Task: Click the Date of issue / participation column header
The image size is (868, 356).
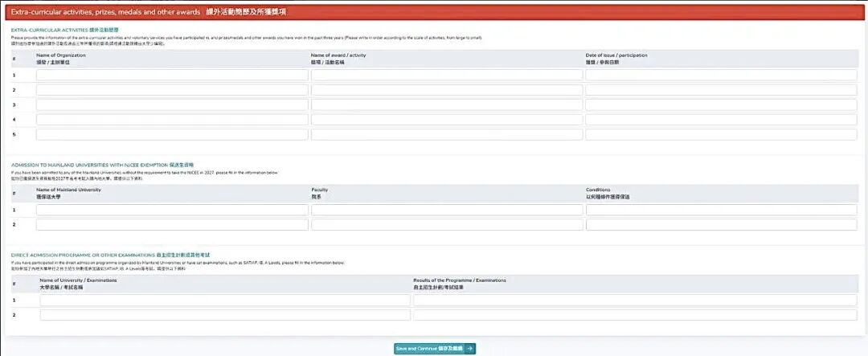Action: pos(616,59)
